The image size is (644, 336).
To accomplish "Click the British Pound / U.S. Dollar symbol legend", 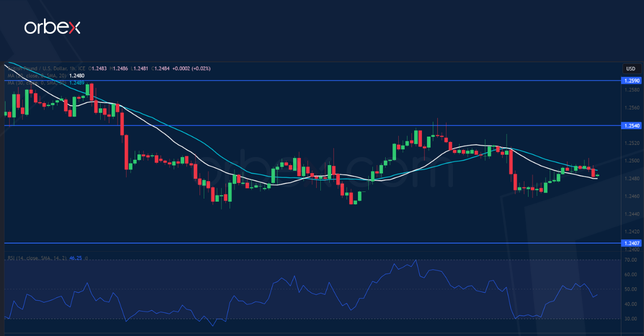I will tap(47, 69).
